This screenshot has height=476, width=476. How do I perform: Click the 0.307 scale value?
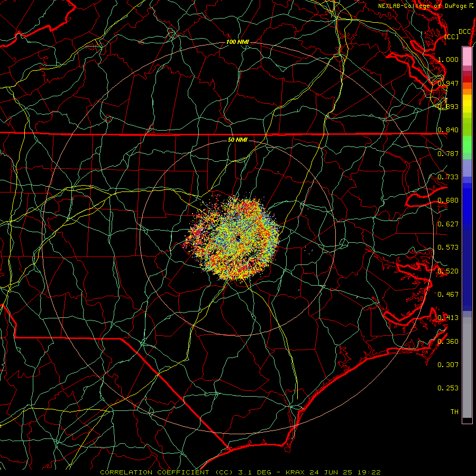click(x=448, y=365)
